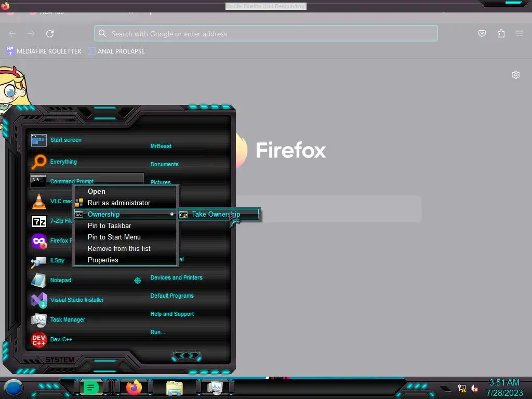The width and height of the screenshot is (532, 399).
Task: Click the Take Ownership submenu item
Action: 219,215
